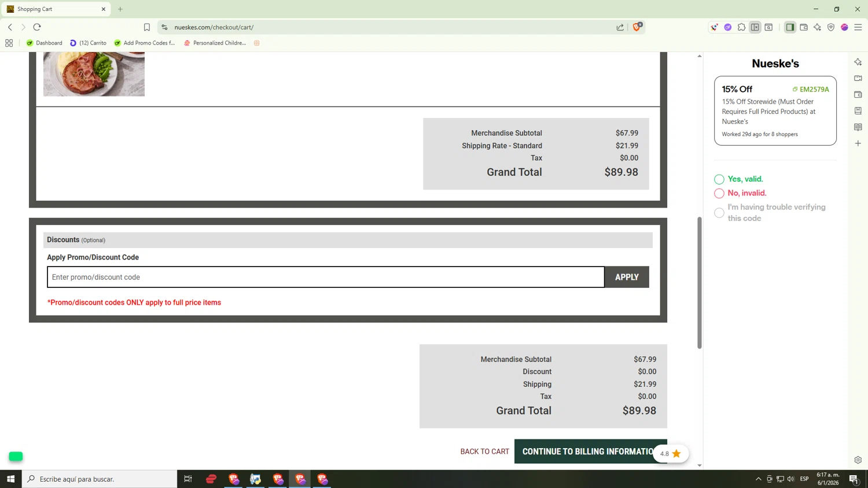Open the browser main menu
This screenshot has height=488, width=868.
[x=858, y=27]
